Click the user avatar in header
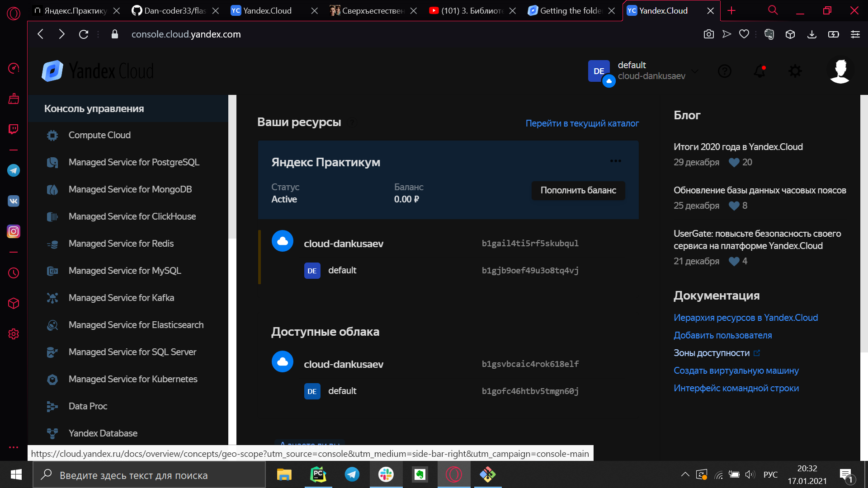Image resolution: width=868 pixels, height=488 pixels. [840, 71]
